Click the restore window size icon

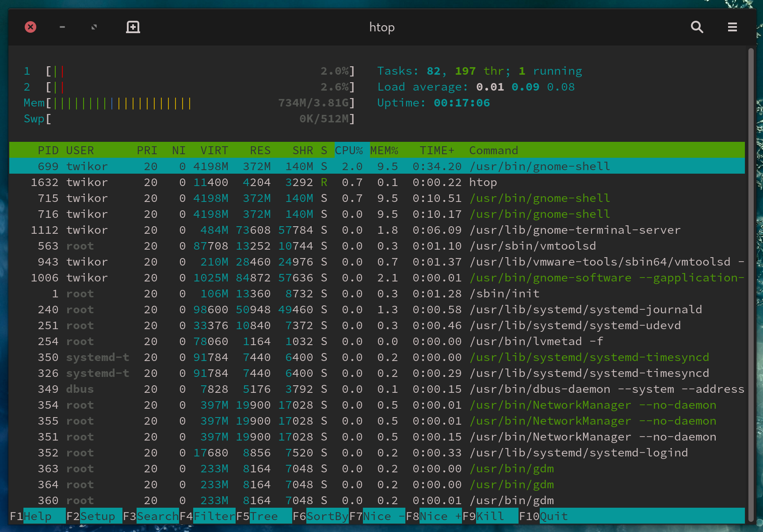pos(94,27)
